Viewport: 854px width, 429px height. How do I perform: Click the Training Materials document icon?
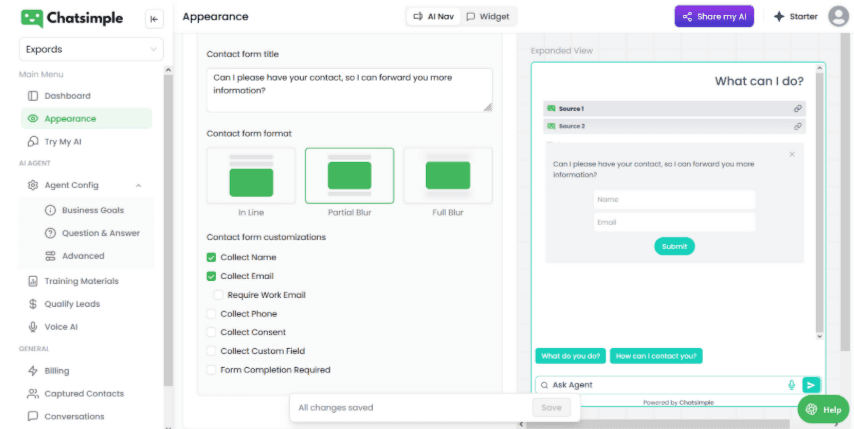[x=33, y=281]
